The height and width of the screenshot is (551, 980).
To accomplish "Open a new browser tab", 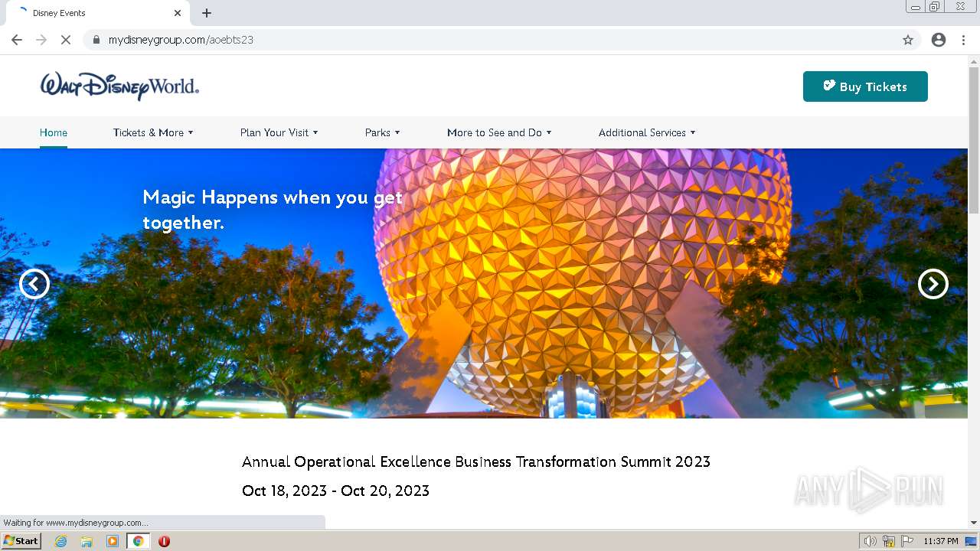I will 207,13.
